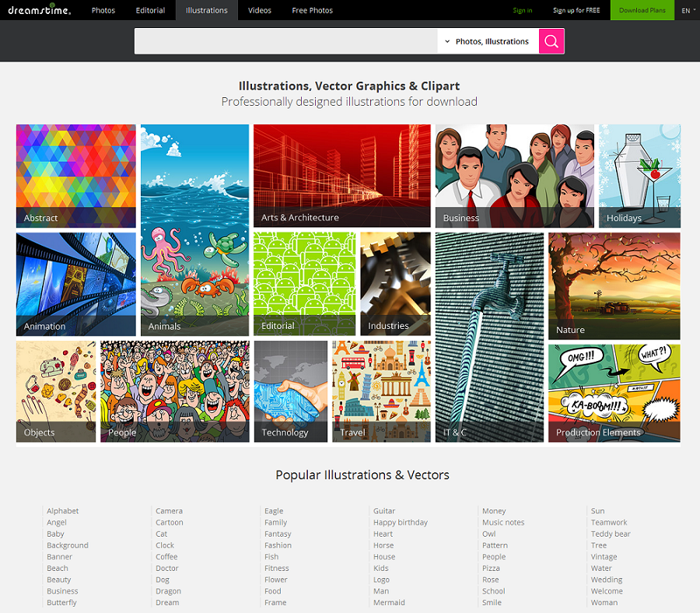Click the "Dragon" popular illustrations link
This screenshot has height=613, width=700.
pos(168,590)
